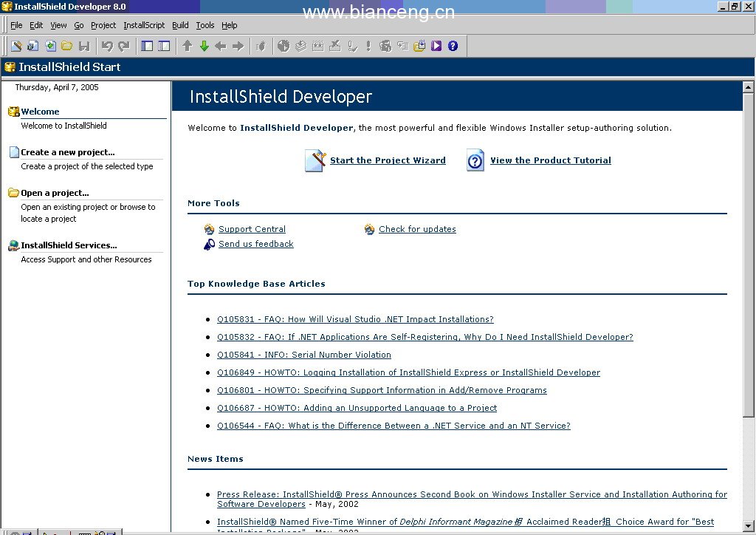Select Create a new project... in sidebar
This screenshot has height=535, width=756.
pyautogui.click(x=67, y=152)
